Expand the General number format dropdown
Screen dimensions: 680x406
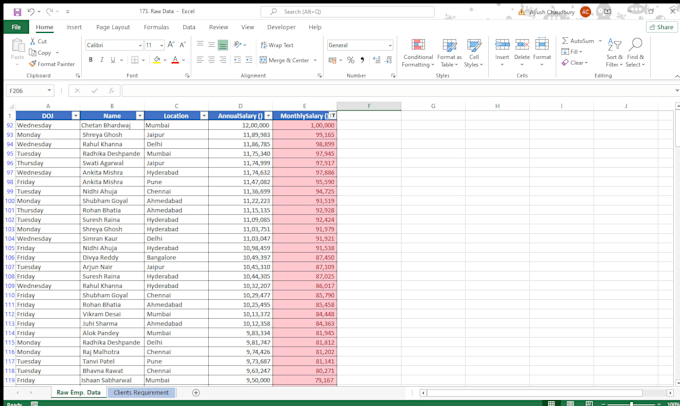(390, 45)
